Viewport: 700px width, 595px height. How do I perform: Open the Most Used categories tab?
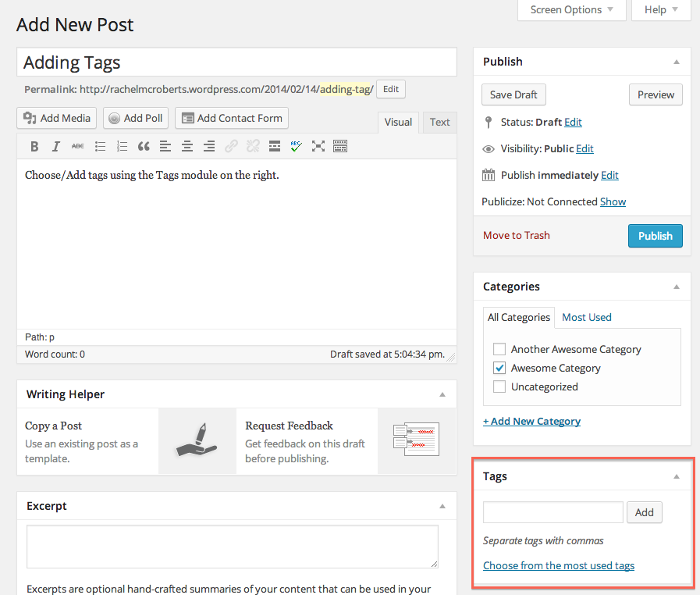tap(586, 317)
